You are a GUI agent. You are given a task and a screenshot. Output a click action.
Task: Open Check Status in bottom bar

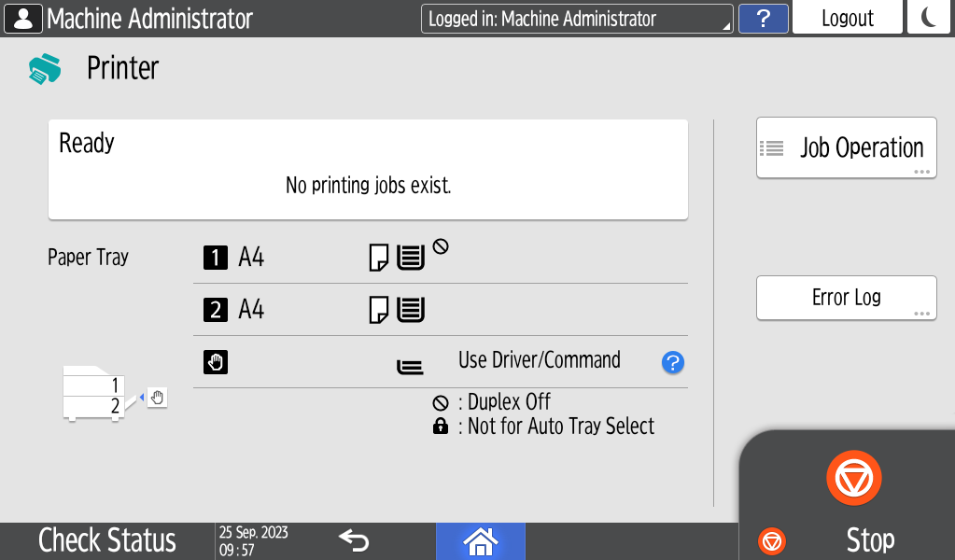coord(106,540)
